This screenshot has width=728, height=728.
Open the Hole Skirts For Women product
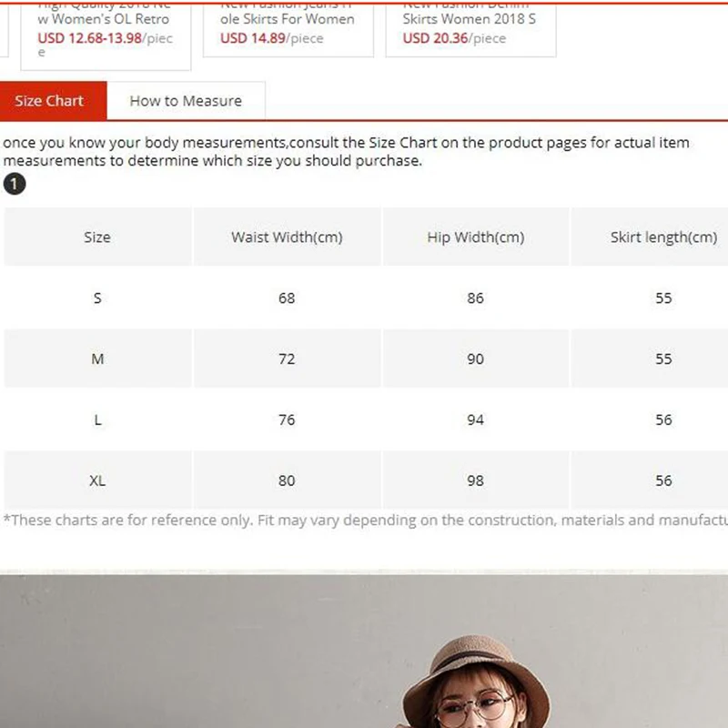[x=288, y=18]
